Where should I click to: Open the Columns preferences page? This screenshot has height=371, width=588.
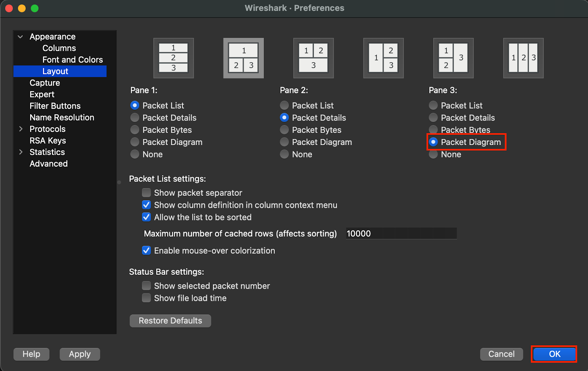59,48
